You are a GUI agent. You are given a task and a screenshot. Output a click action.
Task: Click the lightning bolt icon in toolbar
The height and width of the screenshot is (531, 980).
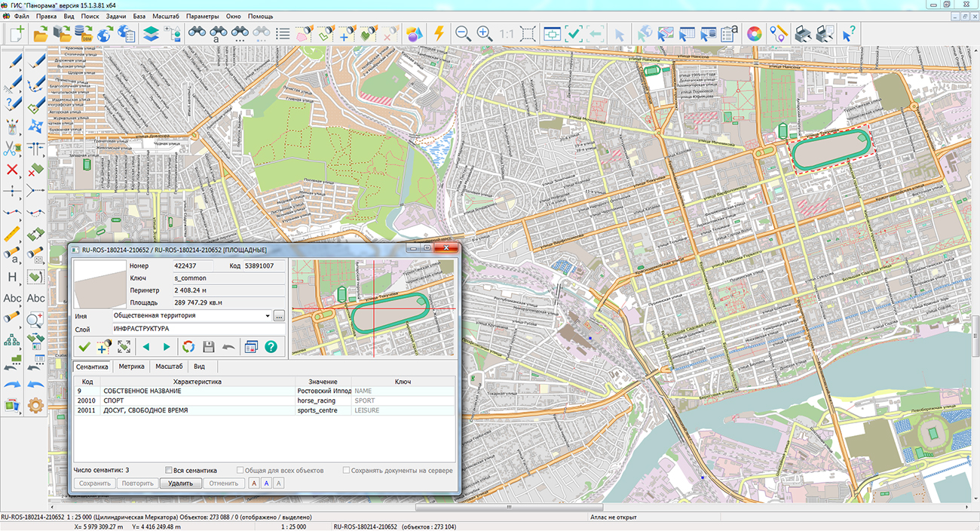tap(439, 33)
